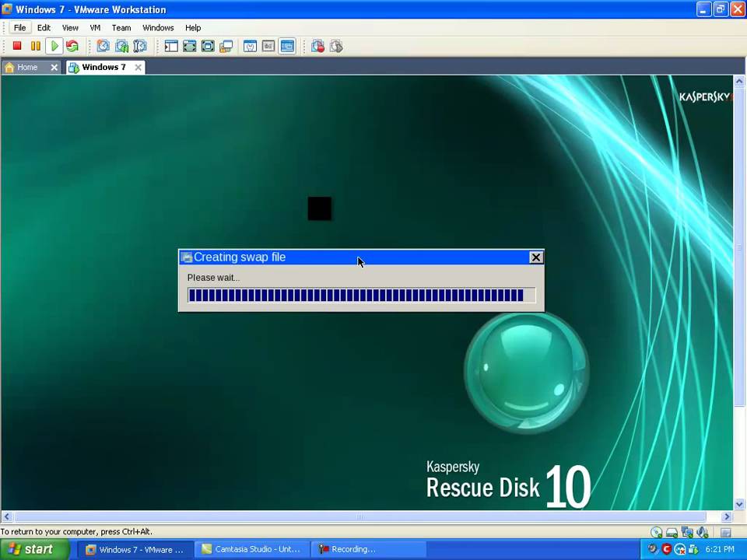The width and height of the screenshot is (747, 560).
Task: Click the network adapter status icon
Action: 687,532
